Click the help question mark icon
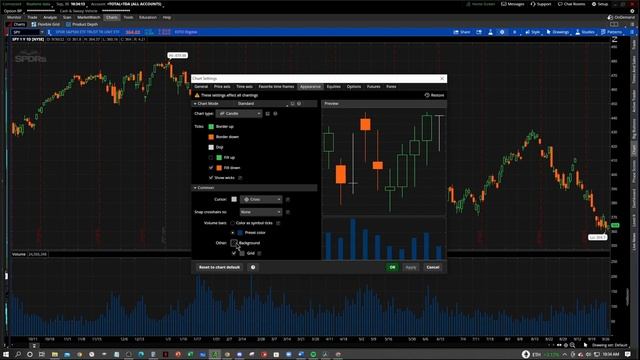 pos(253,267)
